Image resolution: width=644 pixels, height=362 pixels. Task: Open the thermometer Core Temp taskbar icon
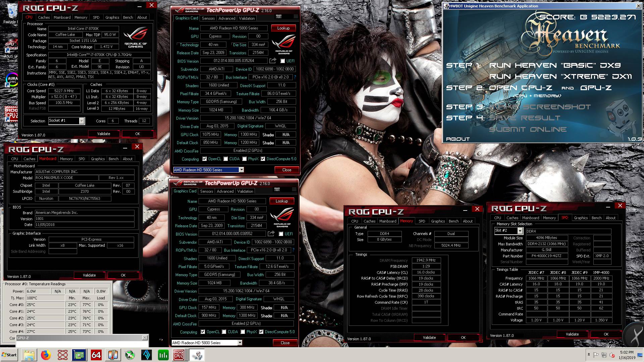113,355
